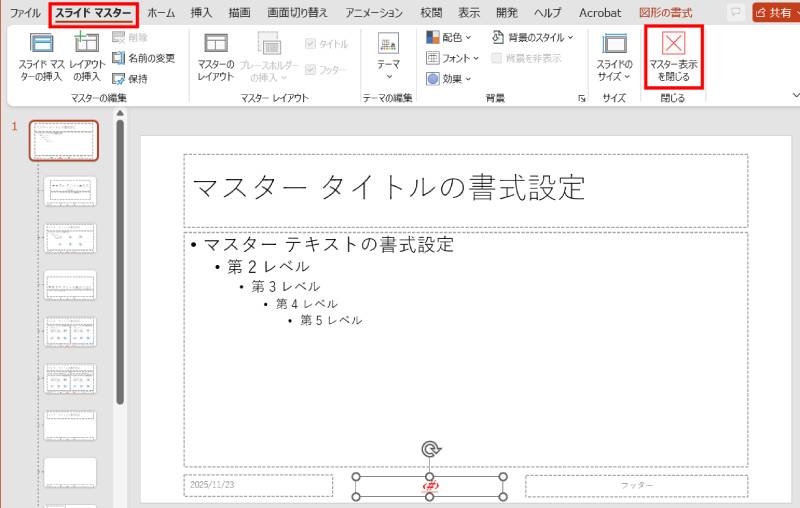
Task: Click the '第 2 レベル' bullet line
Action: 268,266
